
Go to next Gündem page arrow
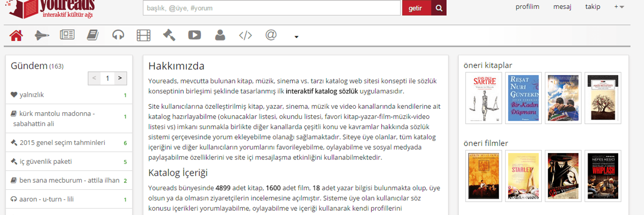tap(120, 78)
